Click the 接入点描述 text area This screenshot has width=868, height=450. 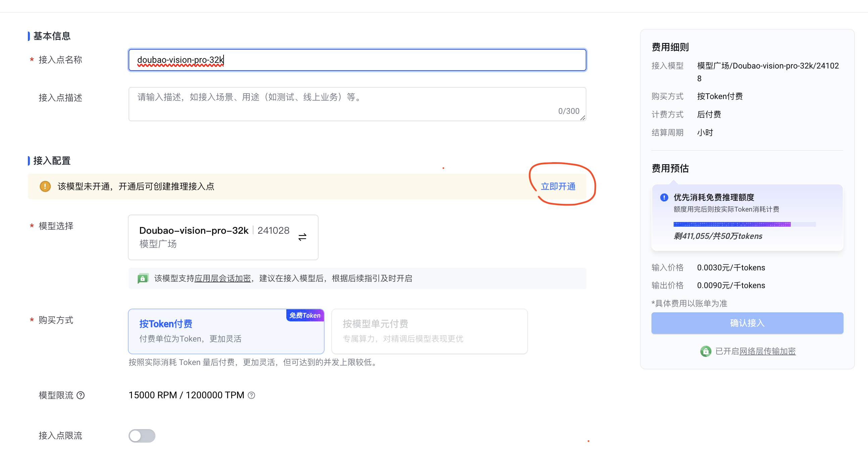(x=357, y=104)
